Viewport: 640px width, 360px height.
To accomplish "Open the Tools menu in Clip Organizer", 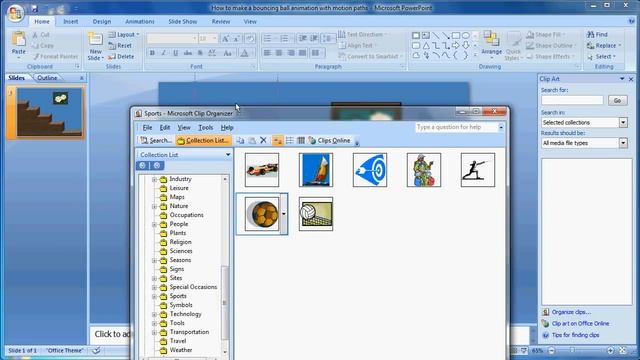I will coord(206,127).
